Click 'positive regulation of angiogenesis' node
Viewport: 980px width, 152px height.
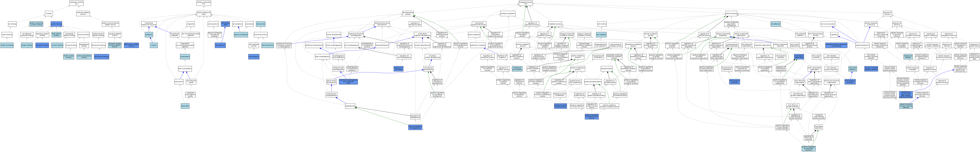(x=415, y=127)
